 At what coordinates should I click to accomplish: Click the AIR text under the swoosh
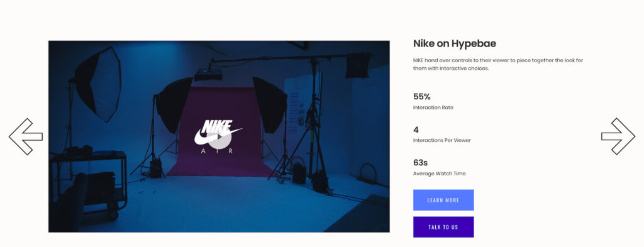tap(218, 151)
